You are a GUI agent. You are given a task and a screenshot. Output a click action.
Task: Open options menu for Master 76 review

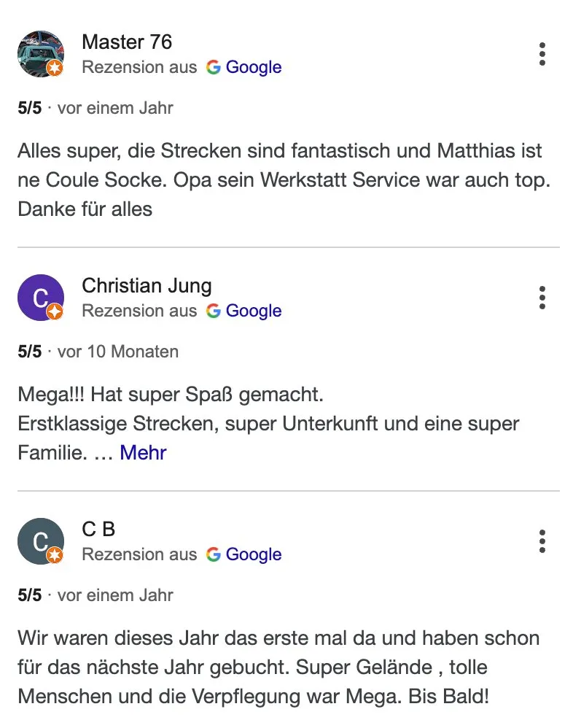click(542, 55)
